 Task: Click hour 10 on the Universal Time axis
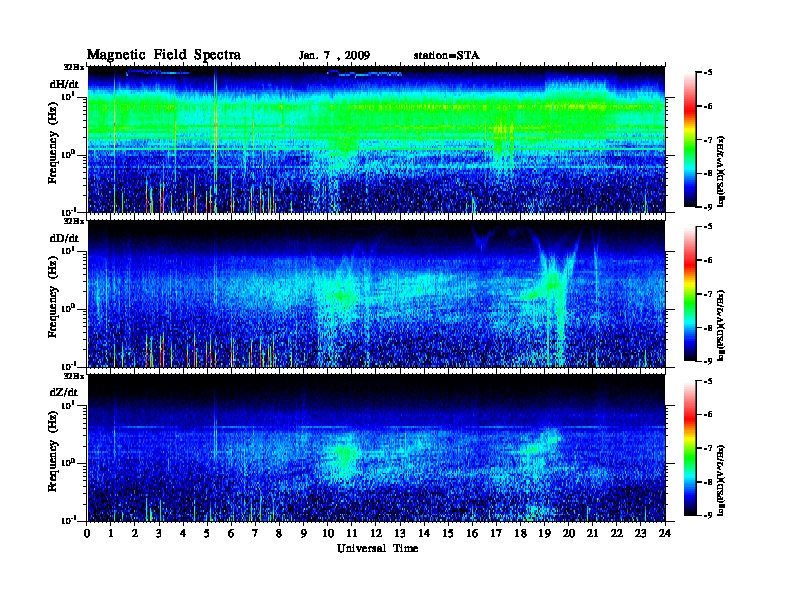[328, 533]
